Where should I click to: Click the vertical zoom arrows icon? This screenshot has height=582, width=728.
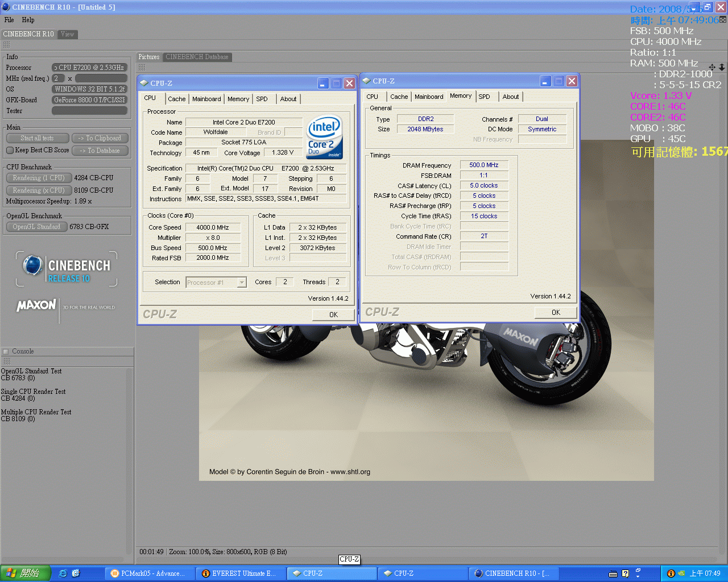coord(722,67)
